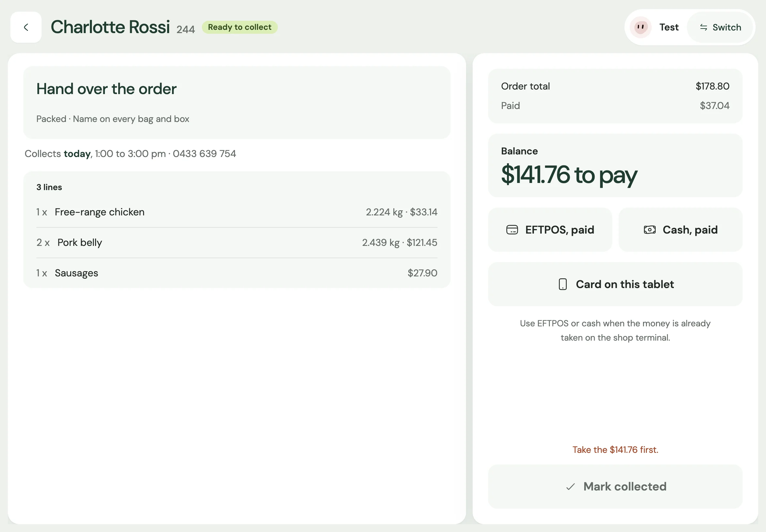Image resolution: width=766 pixels, height=532 pixels.
Task: Click the Balance label
Action: 519,151
